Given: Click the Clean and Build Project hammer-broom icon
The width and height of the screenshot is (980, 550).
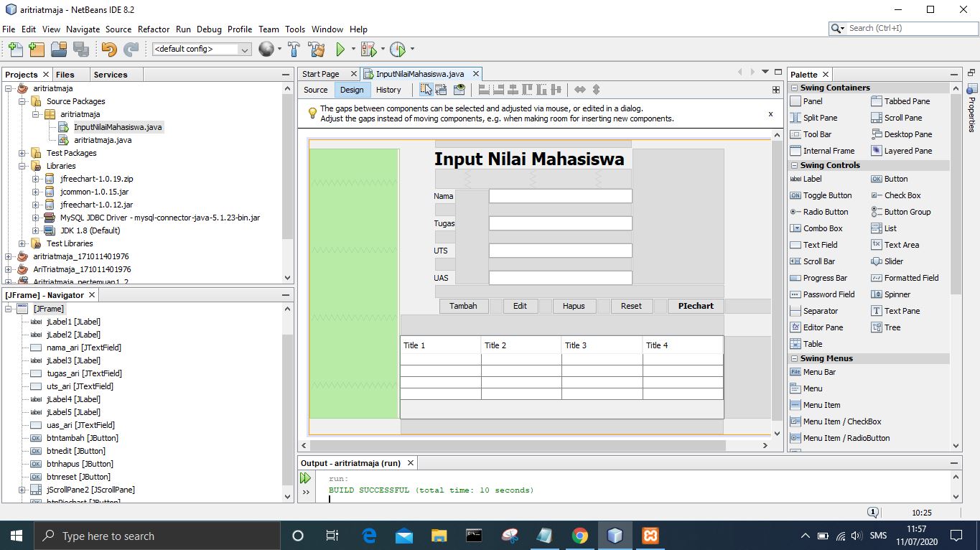Looking at the screenshot, I should pos(317,49).
